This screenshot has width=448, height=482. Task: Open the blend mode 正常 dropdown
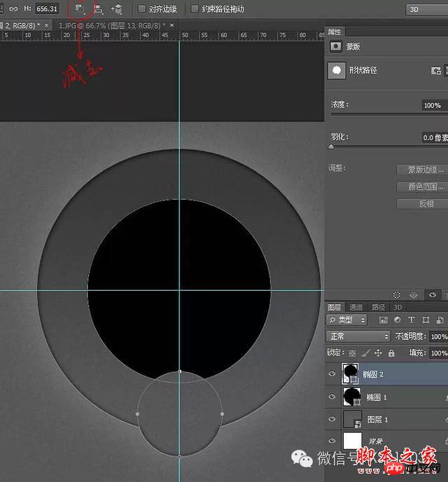(358, 336)
